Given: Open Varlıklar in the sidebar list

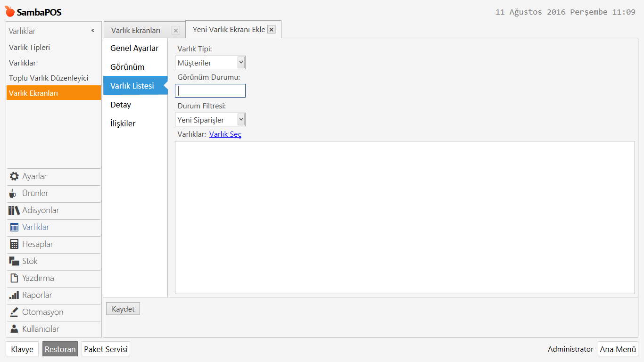Looking at the screenshot, I should [x=54, y=63].
